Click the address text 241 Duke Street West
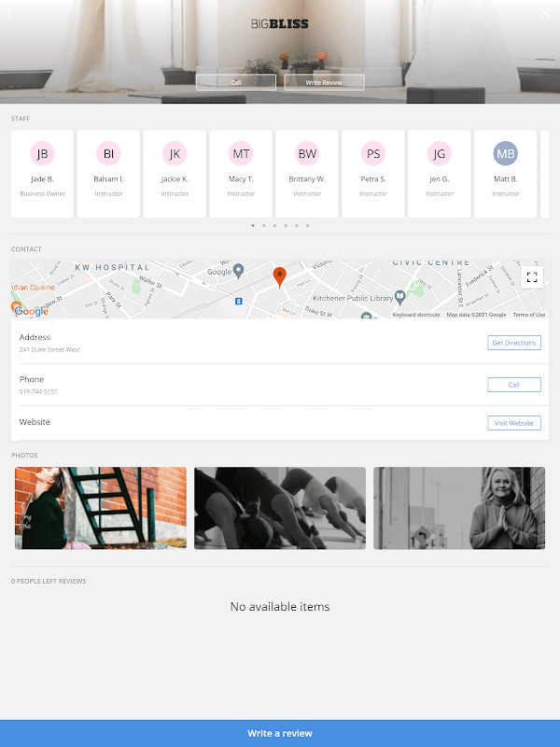 pyautogui.click(x=49, y=349)
